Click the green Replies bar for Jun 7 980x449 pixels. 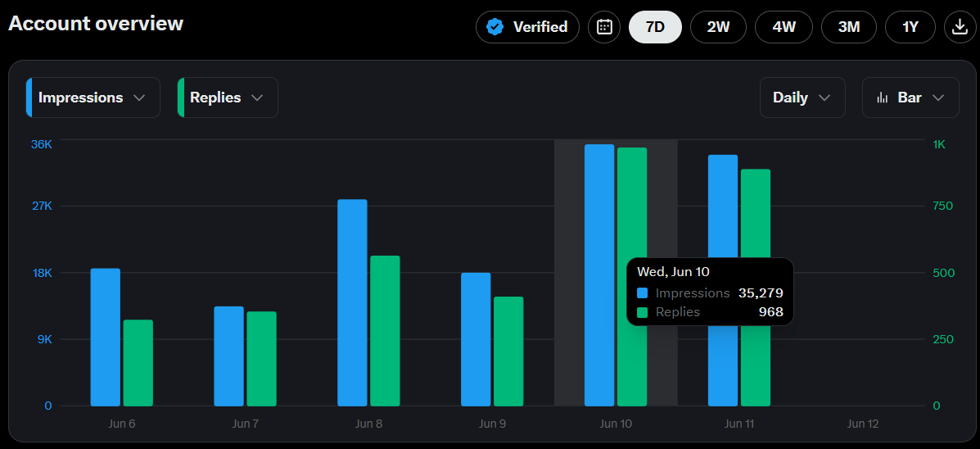(x=261, y=359)
